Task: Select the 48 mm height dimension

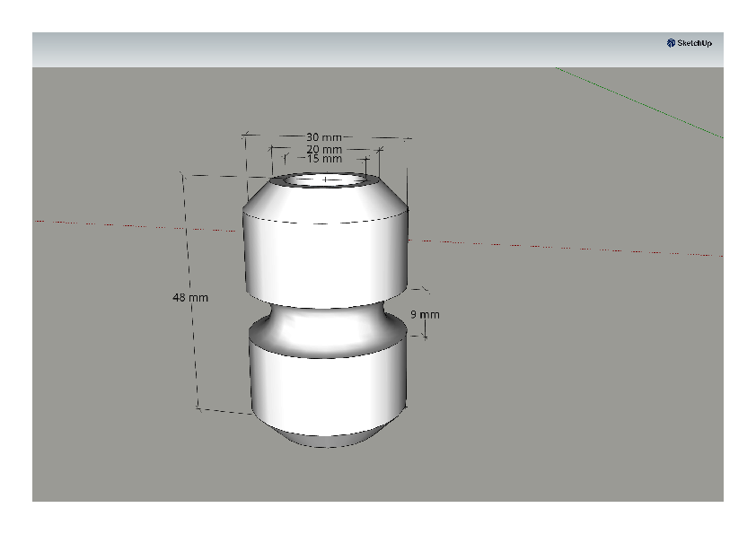Action: [x=190, y=297]
